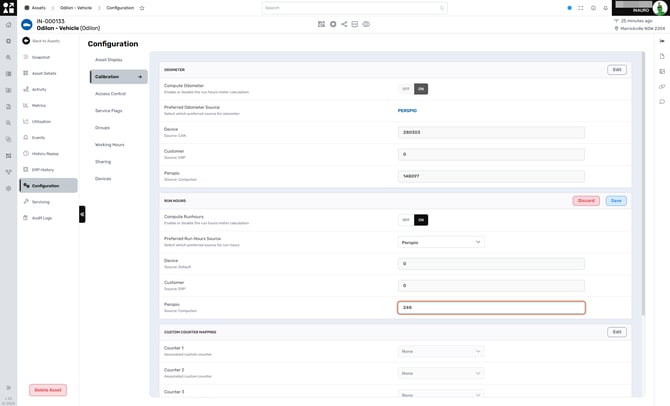Open the Counter 1 dropdown
Image resolution: width=670 pixels, height=406 pixels.
(441, 351)
